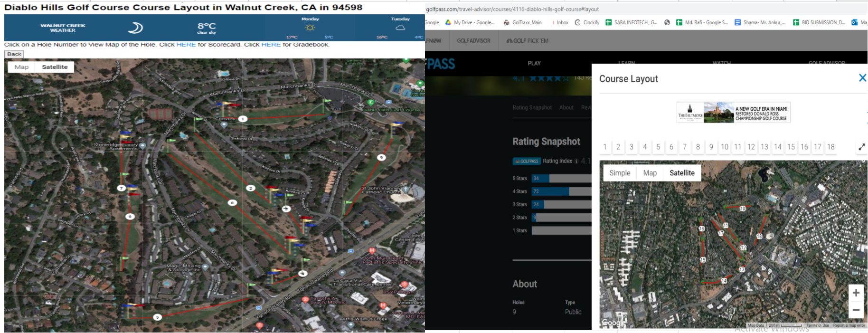Click the Back button
The image size is (868, 333).
click(14, 54)
